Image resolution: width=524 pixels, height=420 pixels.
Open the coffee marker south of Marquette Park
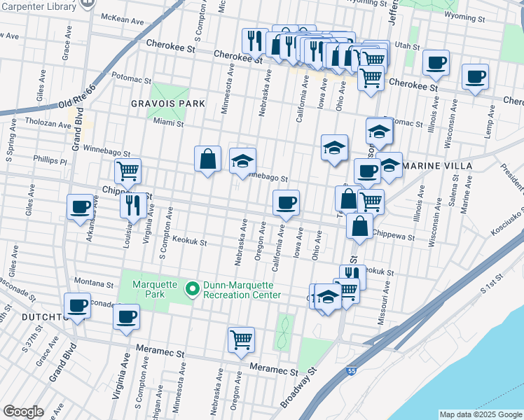(126, 316)
